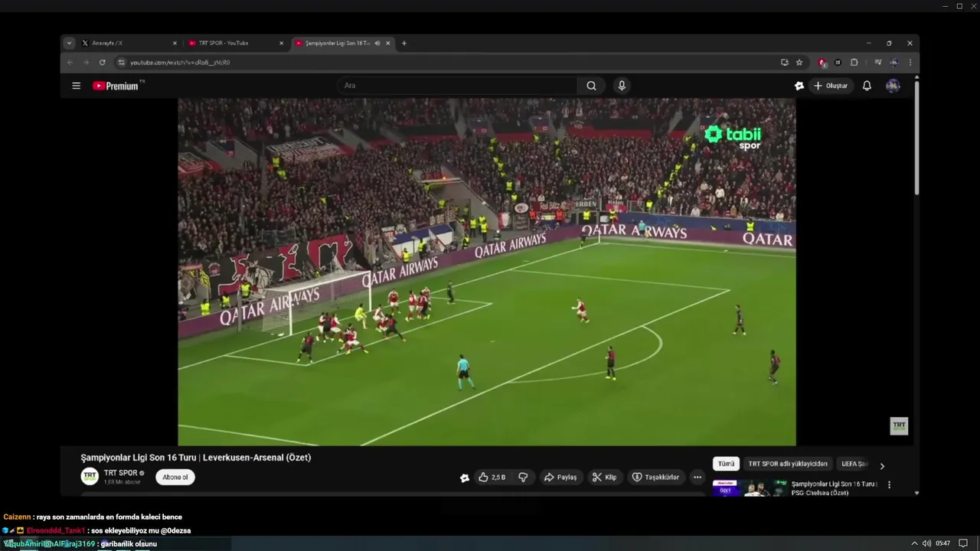This screenshot has width=980, height=551.
Task: Click the 1,68 Mn abone subscriber count
Action: pos(122,482)
